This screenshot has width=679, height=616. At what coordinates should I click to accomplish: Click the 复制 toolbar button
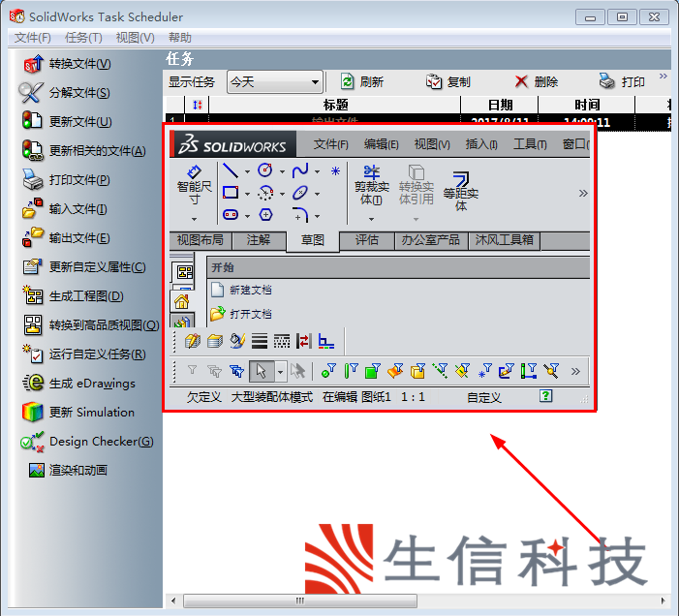point(448,81)
